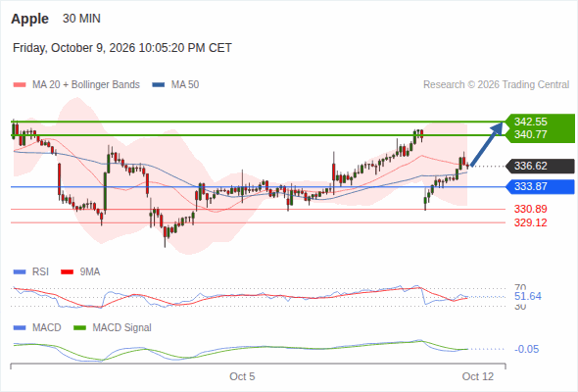Select the MA 50 legend label
Screen dimensions: 578x392
point(185,85)
